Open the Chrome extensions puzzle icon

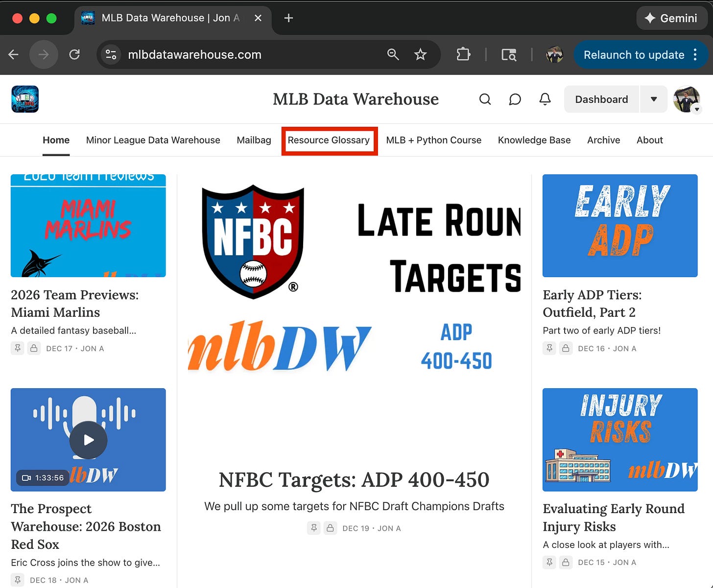coord(463,54)
